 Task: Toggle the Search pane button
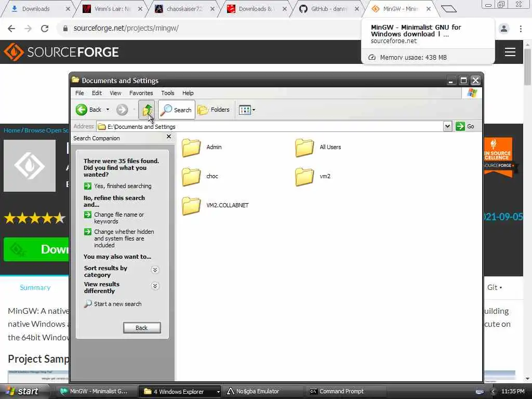coord(177,110)
